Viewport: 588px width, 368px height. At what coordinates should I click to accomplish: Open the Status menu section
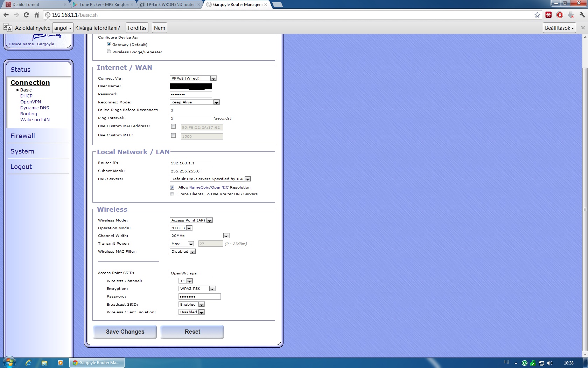click(20, 69)
